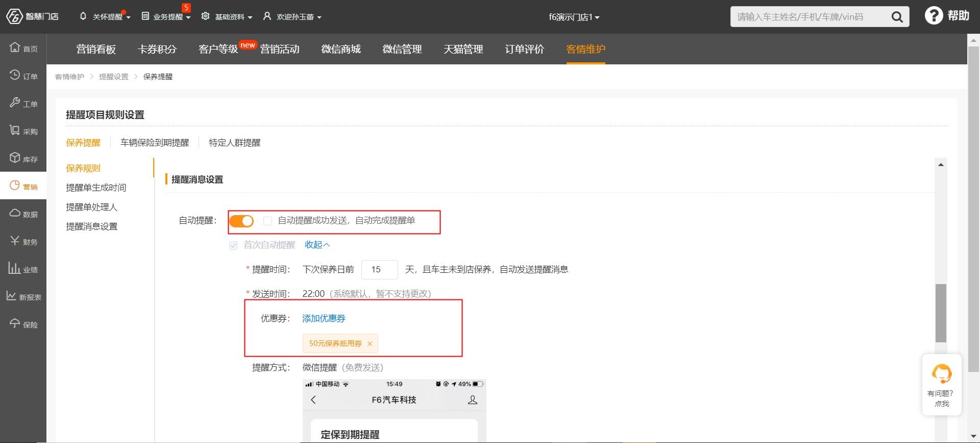
Task: Click the 15 days reminder input field
Action: click(379, 269)
